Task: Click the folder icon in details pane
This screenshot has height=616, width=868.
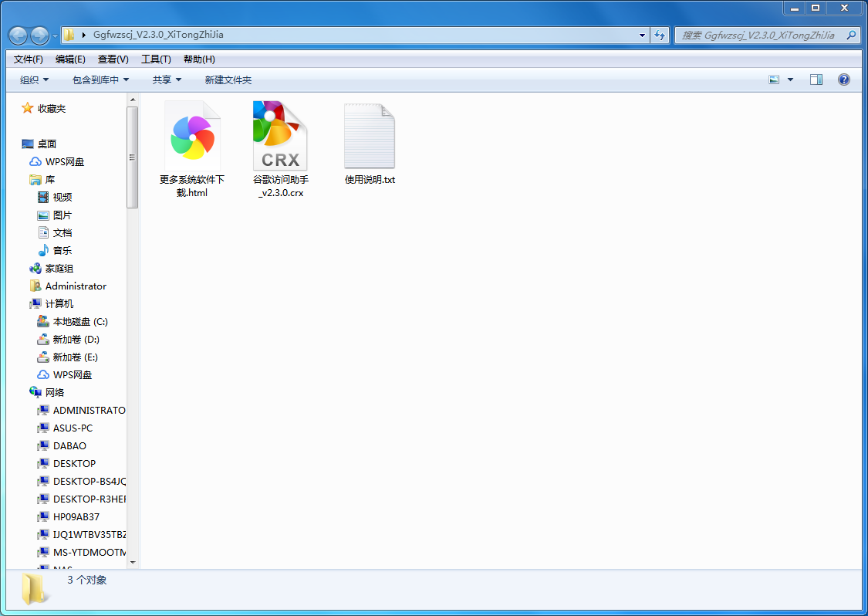Action: (34, 590)
